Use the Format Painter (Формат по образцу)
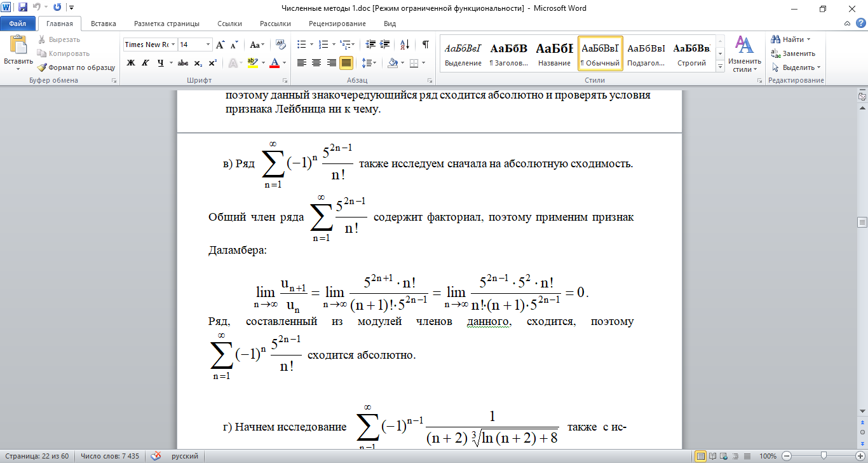Screen dimensions: 868x463 click(76, 67)
